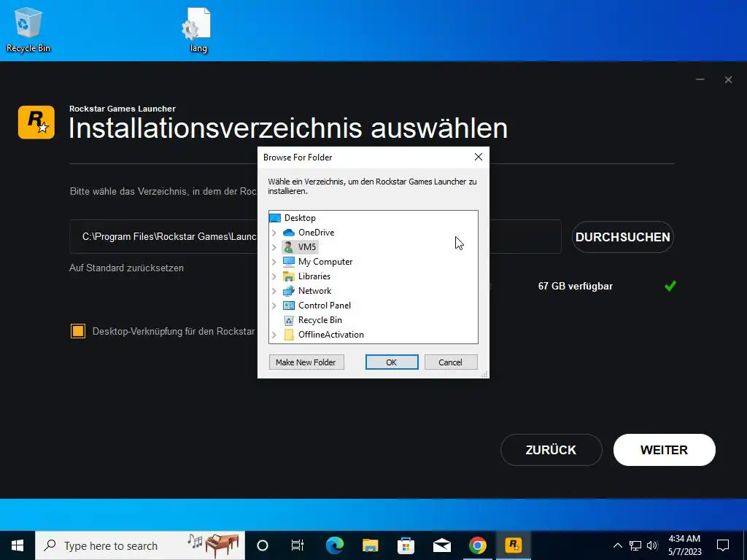Viewport: 747px width, 560px height.
Task: Open File Explorer from taskbar
Action: point(370,545)
